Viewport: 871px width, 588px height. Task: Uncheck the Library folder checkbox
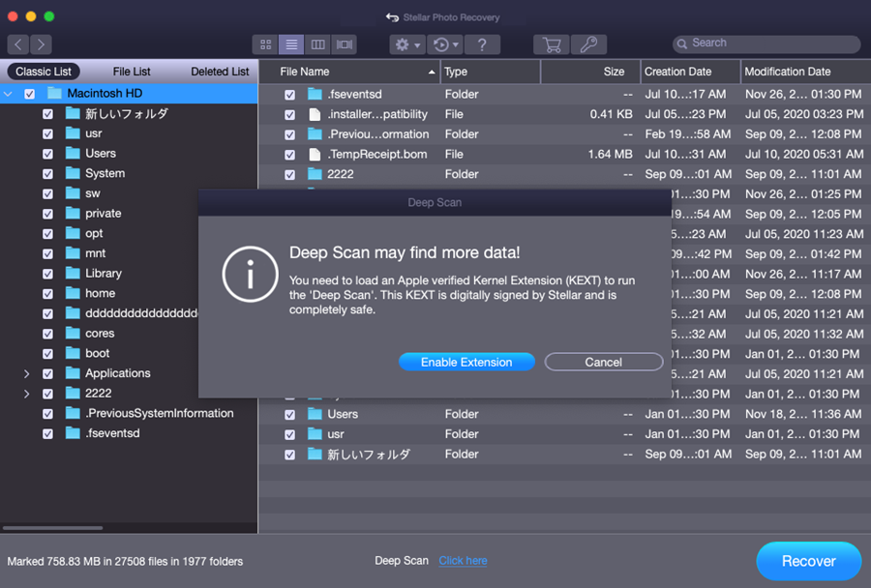click(47, 274)
